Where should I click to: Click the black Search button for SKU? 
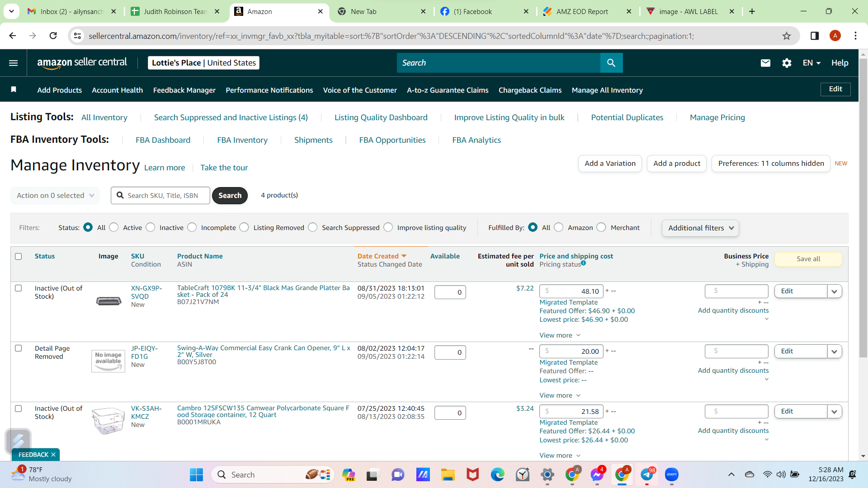[230, 196]
